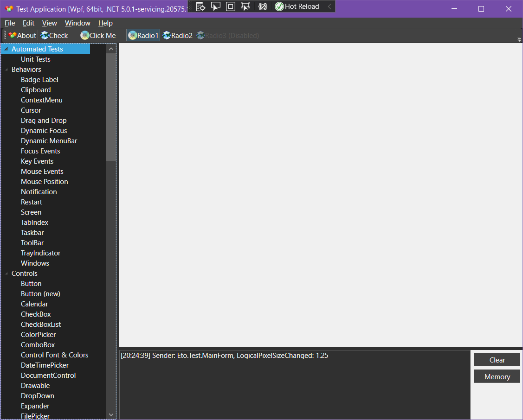
Task: Select the Radio2 toolbar radio button
Action: pos(177,35)
